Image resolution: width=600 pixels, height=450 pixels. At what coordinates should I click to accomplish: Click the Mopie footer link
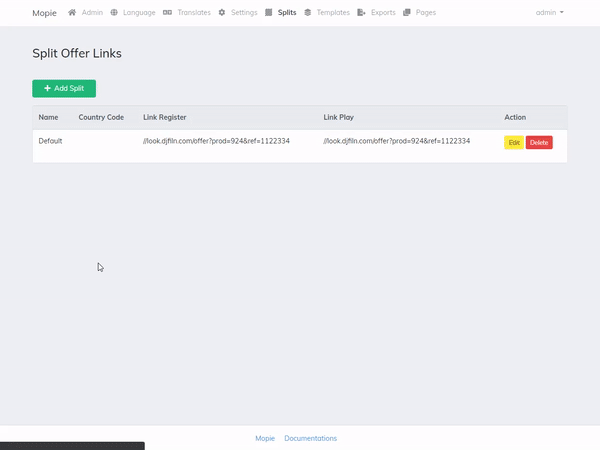(264, 438)
